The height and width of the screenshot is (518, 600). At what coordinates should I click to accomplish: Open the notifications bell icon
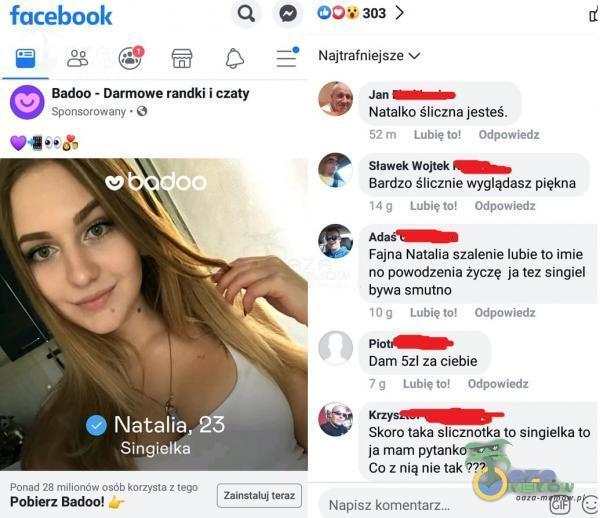(x=234, y=59)
